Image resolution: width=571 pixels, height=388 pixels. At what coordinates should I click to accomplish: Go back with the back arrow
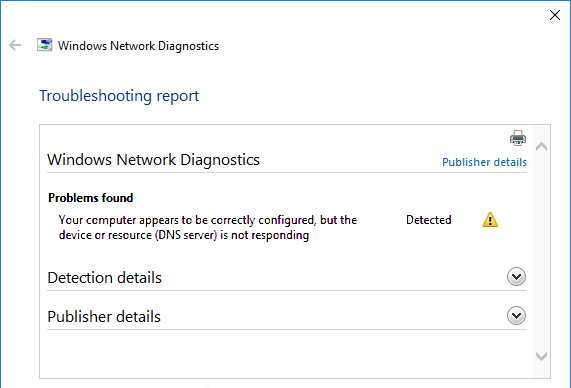tap(15, 45)
